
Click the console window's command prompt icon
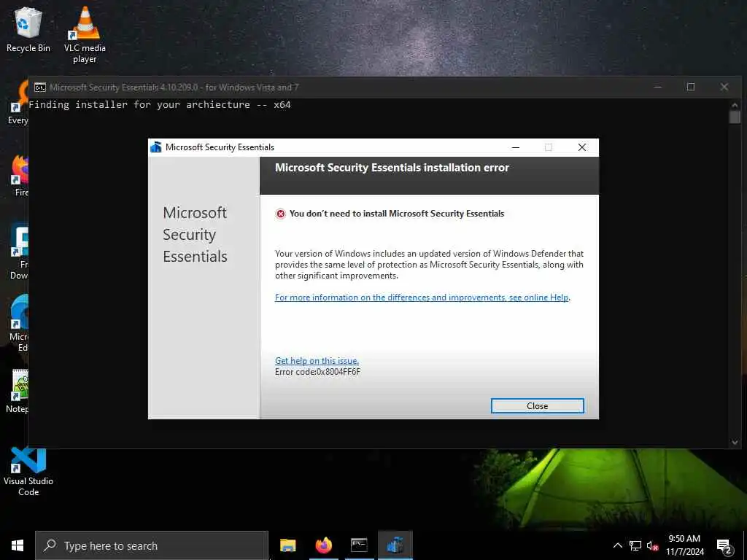tap(40, 87)
